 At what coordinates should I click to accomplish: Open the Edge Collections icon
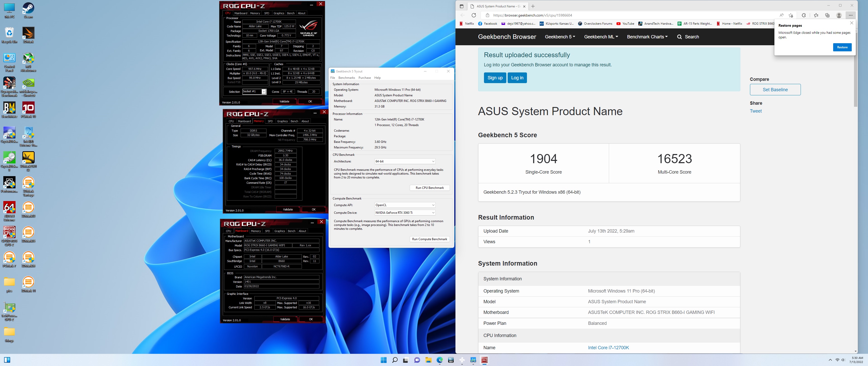827,15
